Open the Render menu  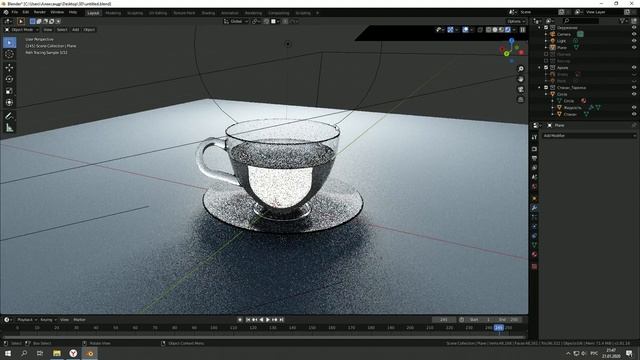tap(40, 12)
